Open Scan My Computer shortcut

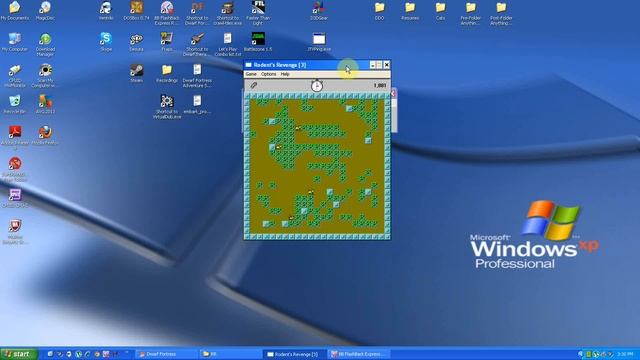[x=45, y=76]
